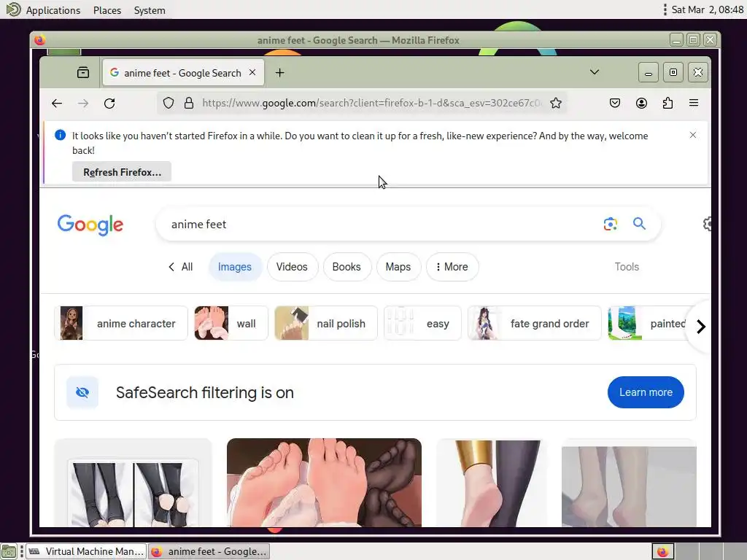Switch to the Maps search tab
The height and width of the screenshot is (560, 747).
pos(398,267)
